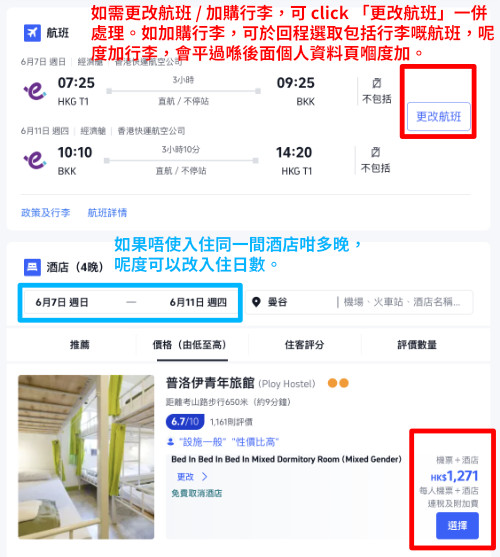Image resolution: width=500 pixels, height=557 pixels.
Task: Click the blue airplane flight section icon
Action: 32,33
